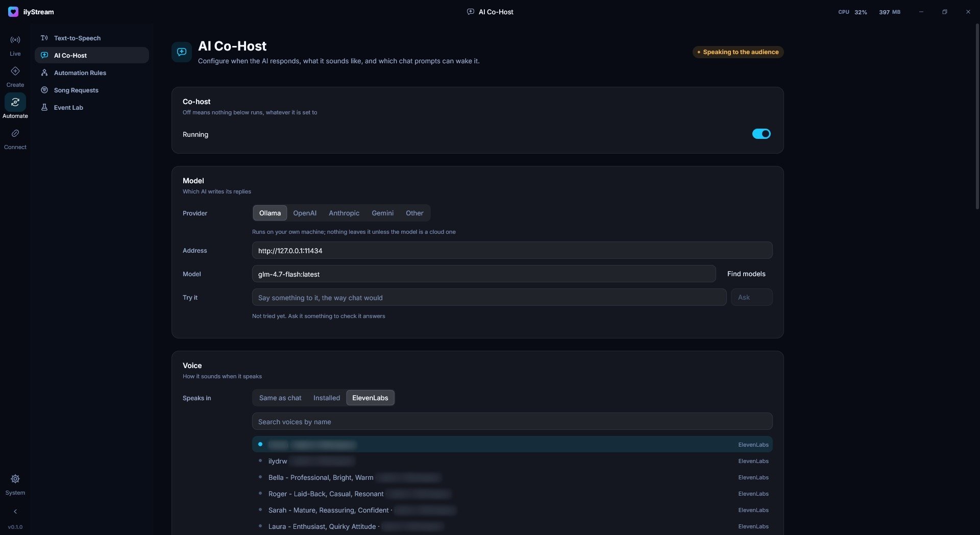Viewport: 980px width, 535px height.
Task: Select Bella - Professional, Bright, Warm voice
Action: tap(512, 477)
